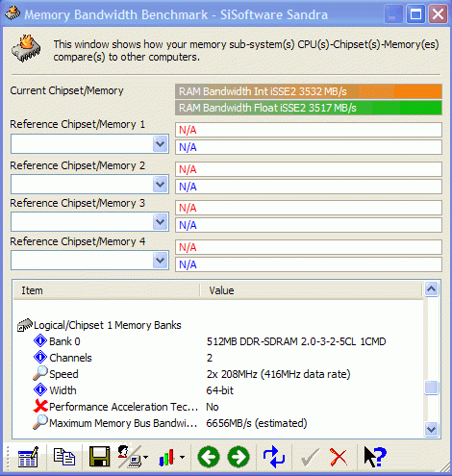Select the '6656MB/s (estimated)' value
The height and width of the screenshot is (476, 452).
tap(257, 423)
